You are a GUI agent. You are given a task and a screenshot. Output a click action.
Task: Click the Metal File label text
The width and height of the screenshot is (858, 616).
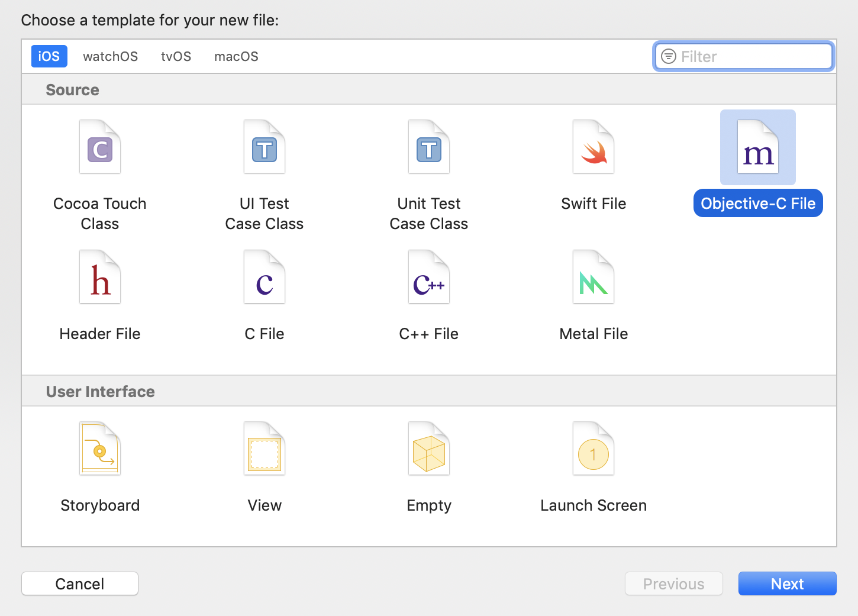(x=593, y=334)
